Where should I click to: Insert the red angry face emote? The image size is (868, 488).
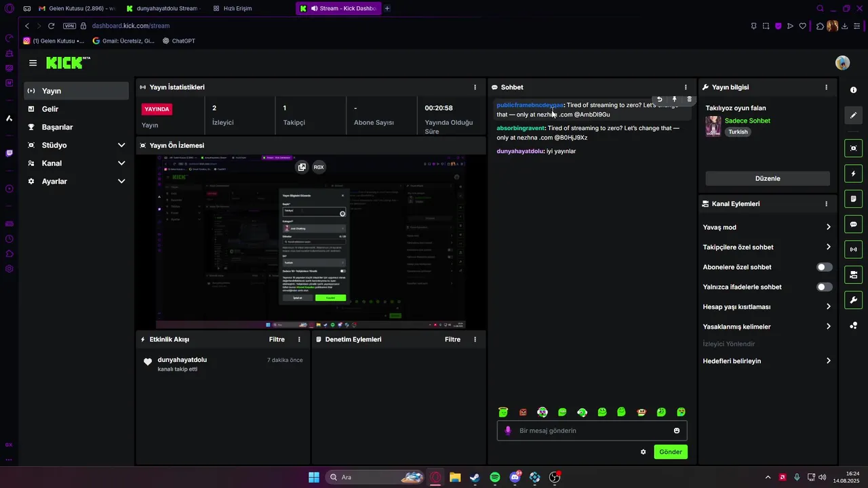523,412
